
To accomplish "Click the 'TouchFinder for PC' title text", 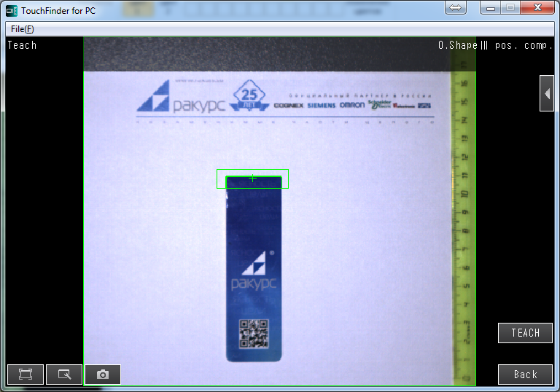I will point(58,11).
